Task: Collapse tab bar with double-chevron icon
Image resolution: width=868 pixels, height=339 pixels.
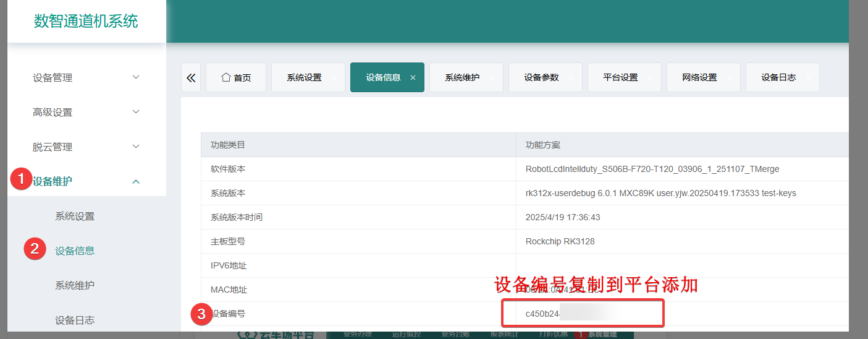Action: [191, 78]
